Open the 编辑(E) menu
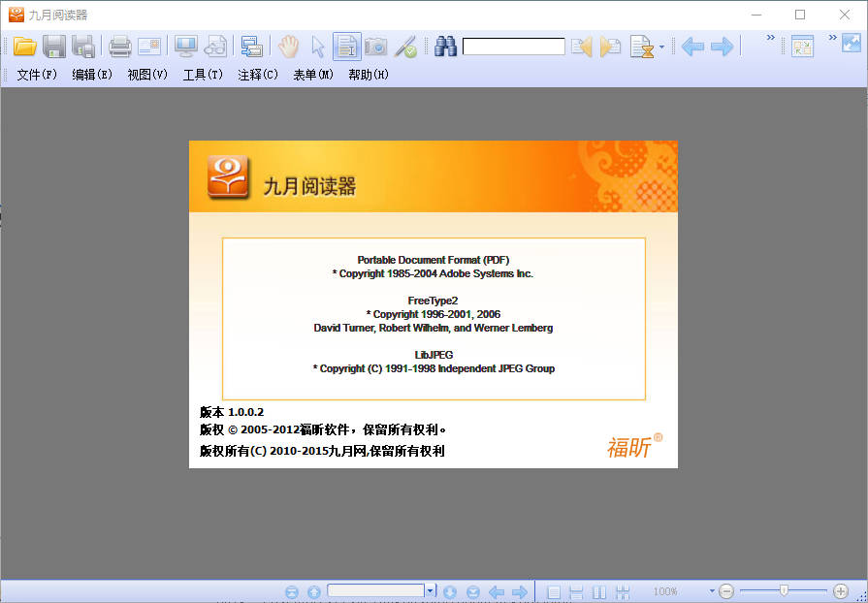This screenshot has height=603, width=868. click(x=92, y=75)
